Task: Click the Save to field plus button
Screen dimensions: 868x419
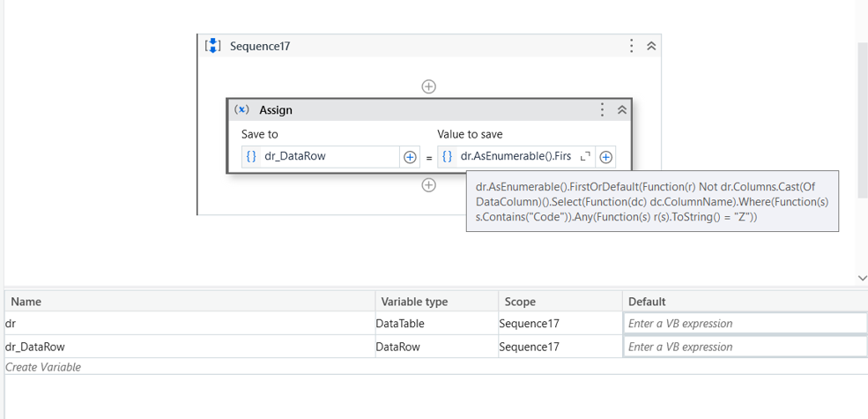Action: pos(410,157)
